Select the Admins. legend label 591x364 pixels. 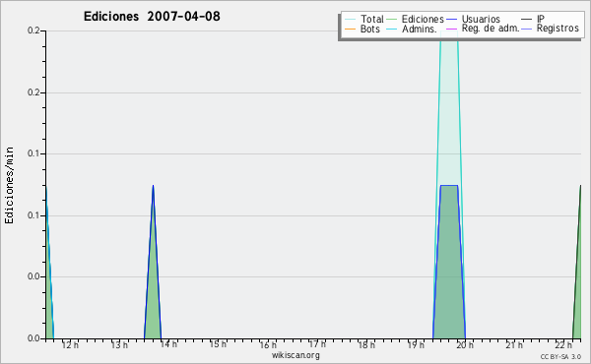click(x=420, y=29)
